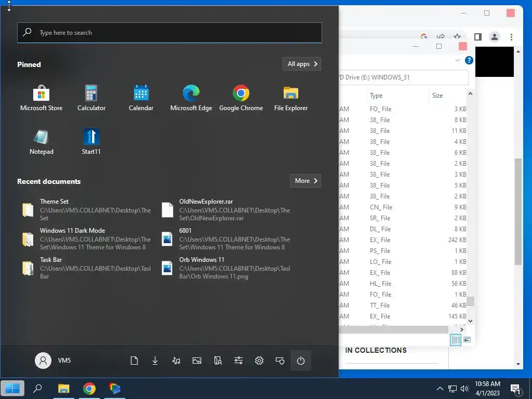Open File Explorer from the taskbar
The image size is (532, 399).
[63, 389]
